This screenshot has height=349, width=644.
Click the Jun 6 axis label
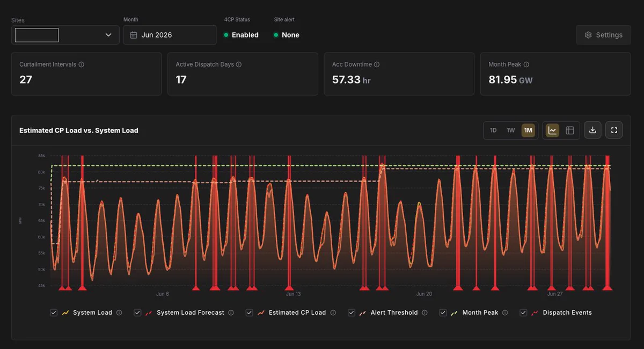pos(163,294)
